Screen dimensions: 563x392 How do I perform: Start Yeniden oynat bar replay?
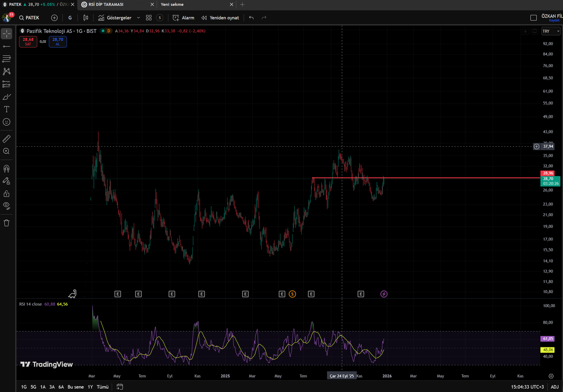[x=220, y=18]
